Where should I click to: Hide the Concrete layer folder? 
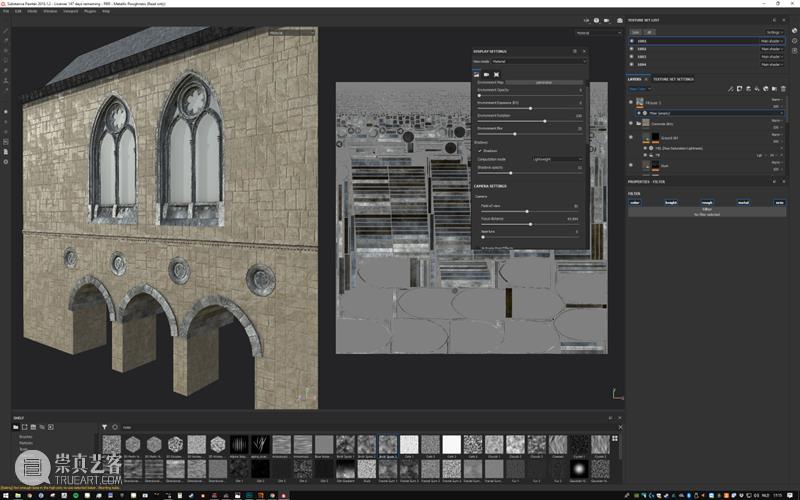pos(631,123)
